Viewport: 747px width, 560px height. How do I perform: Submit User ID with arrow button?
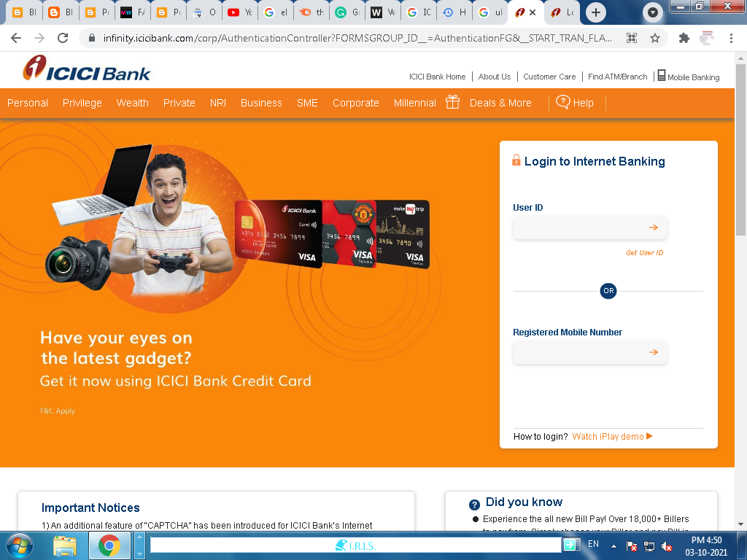(653, 227)
